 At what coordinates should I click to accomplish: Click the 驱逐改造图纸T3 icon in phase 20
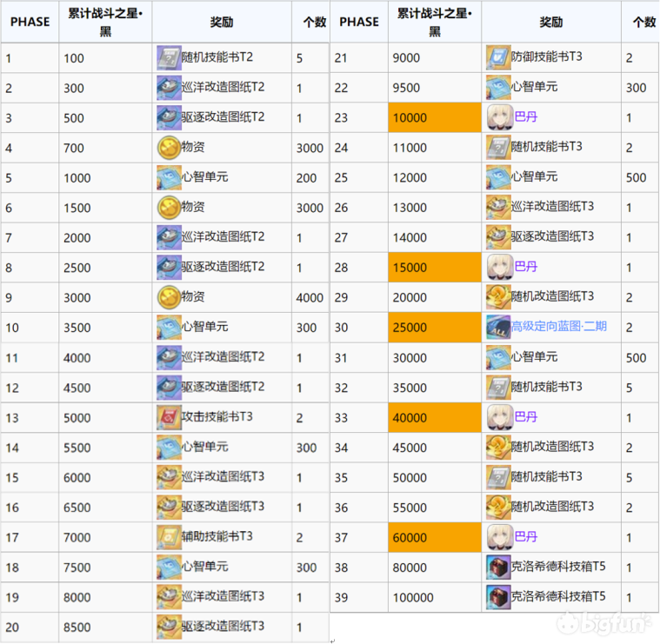[169, 627]
